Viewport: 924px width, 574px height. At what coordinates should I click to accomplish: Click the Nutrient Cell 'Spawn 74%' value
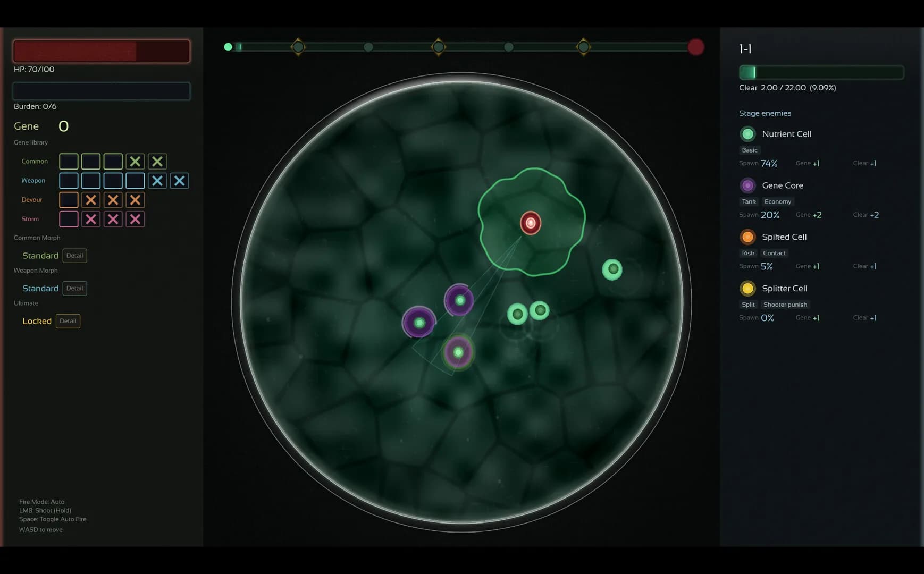coord(769,164)
